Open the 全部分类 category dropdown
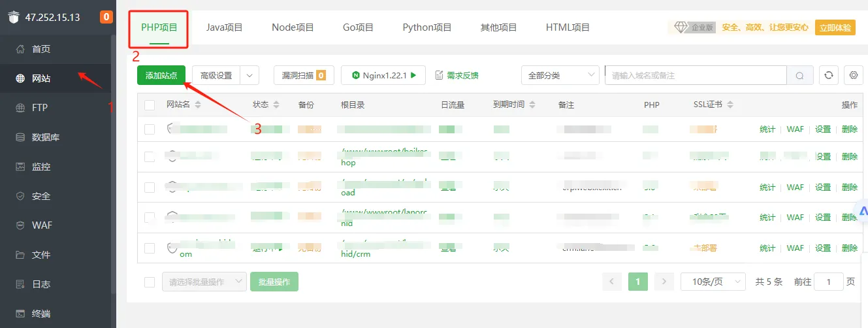868x328 pixels. pos(560,76)
